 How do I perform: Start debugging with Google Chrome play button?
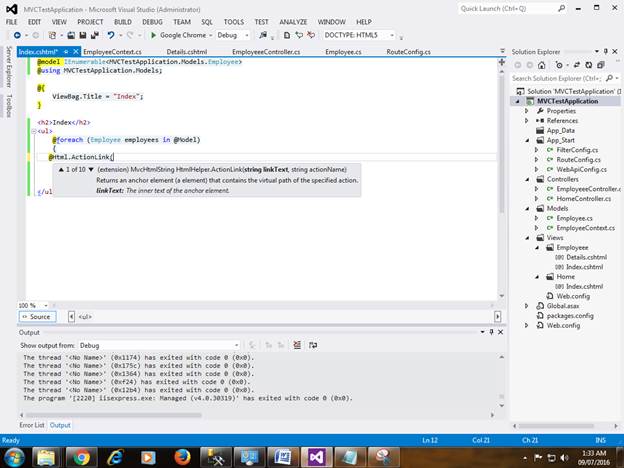point(154,35)
